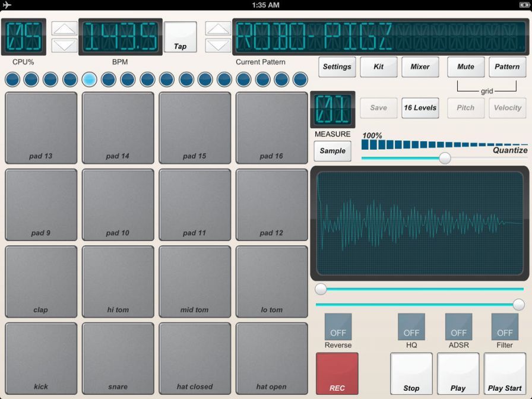Toggle the Reverse switch
Screen dimensions: 532x399
(x=338, y=327)
